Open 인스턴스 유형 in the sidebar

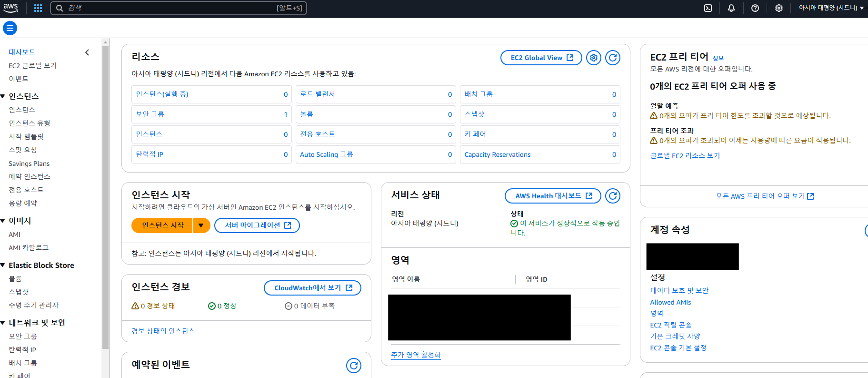tap(30, 123)
